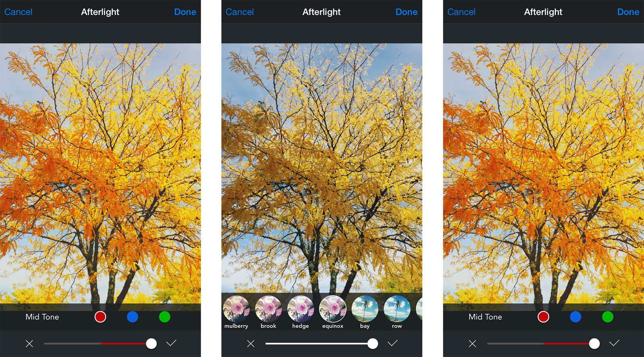
Task: Discard edit with X icon in left screen
Action: click(x=29, y=344)
